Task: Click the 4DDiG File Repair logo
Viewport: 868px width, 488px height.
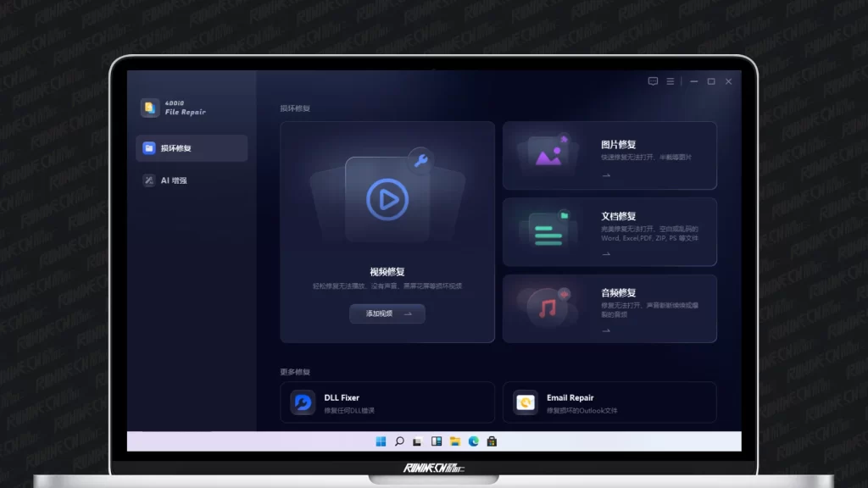Action: point(150,108)
